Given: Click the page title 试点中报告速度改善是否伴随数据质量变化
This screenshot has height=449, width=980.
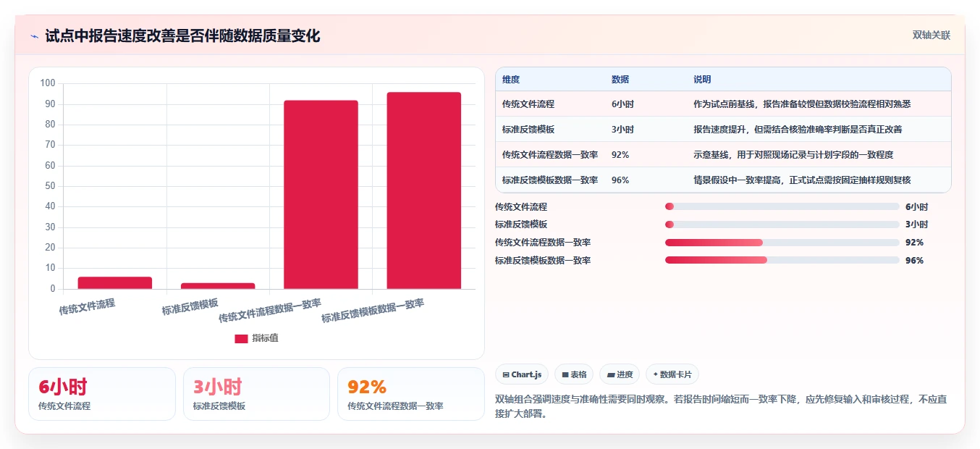Looking at the screenshot, I should [x=182, y=35].
